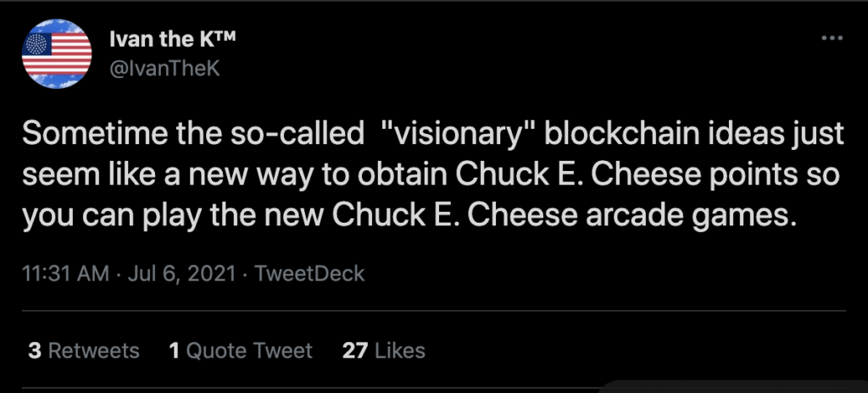View the 27 Likes list

[x=384, y=351]
